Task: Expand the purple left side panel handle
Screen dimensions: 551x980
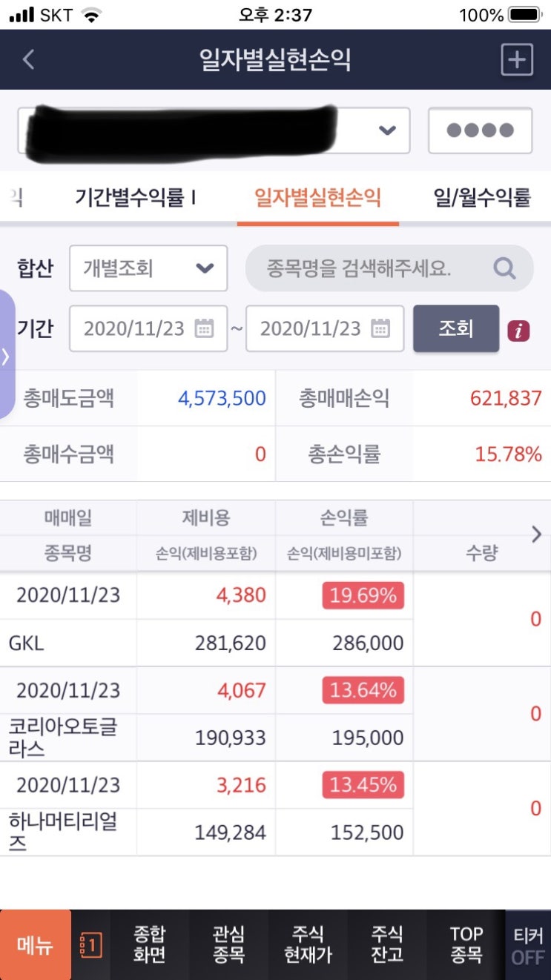Action: coord(7,354)
